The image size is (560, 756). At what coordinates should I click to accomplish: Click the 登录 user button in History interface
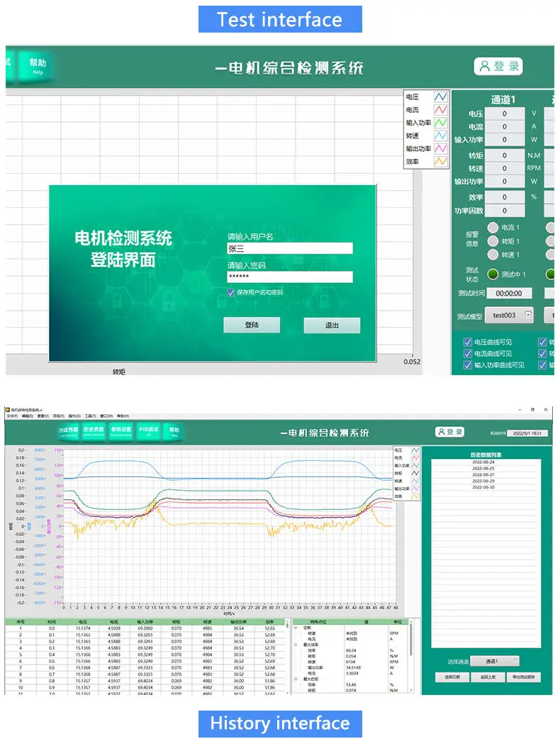pyautogui.click(x=450, y=432)
